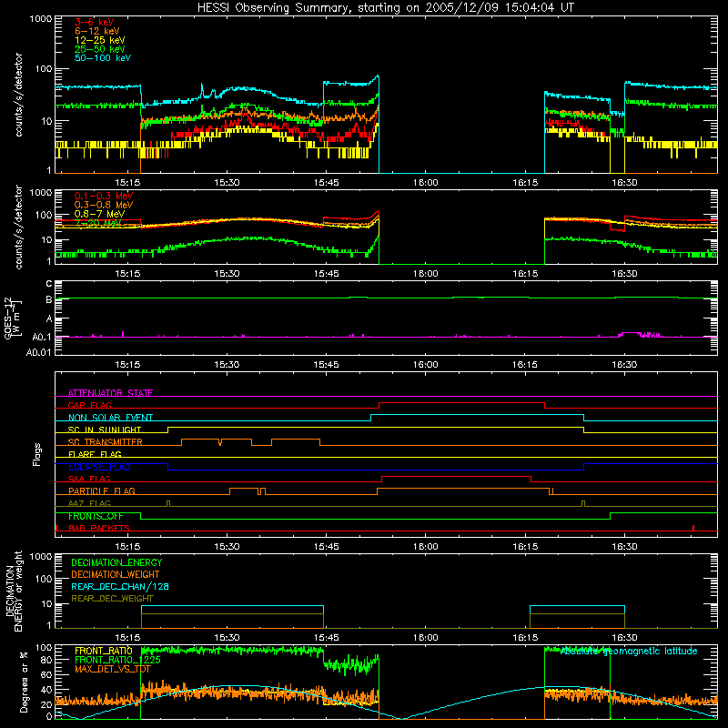This screenshot has width=728, height=728.
Task: Select the C flux-class tick label
Action: (49, 284)
